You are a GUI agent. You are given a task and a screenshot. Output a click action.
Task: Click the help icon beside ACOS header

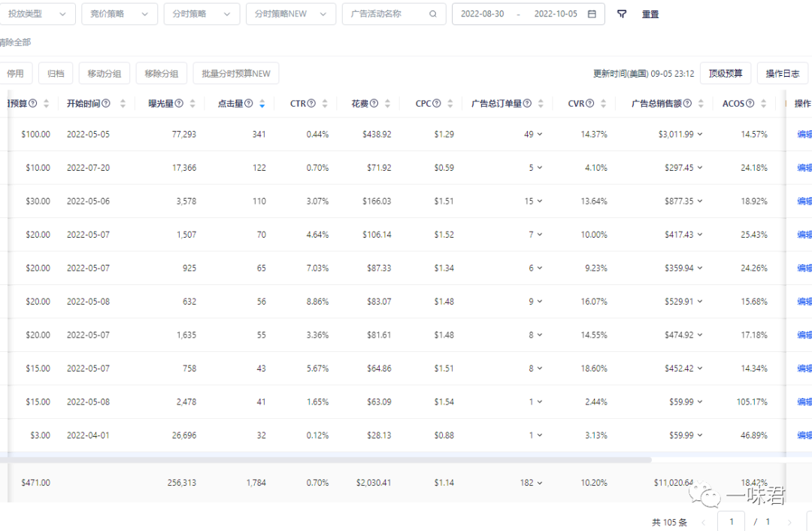point(750,104)
